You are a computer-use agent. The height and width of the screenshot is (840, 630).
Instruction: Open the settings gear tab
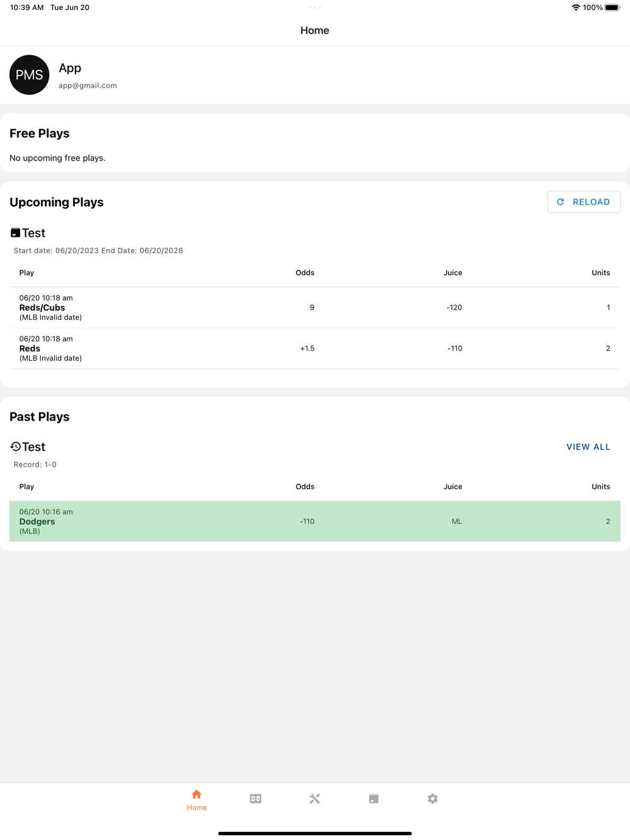tap(432, 798)
